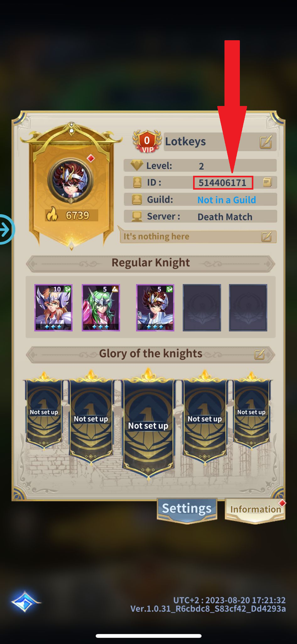Select the third knight card
Screen dimensions: 297x644
[155, 308]
